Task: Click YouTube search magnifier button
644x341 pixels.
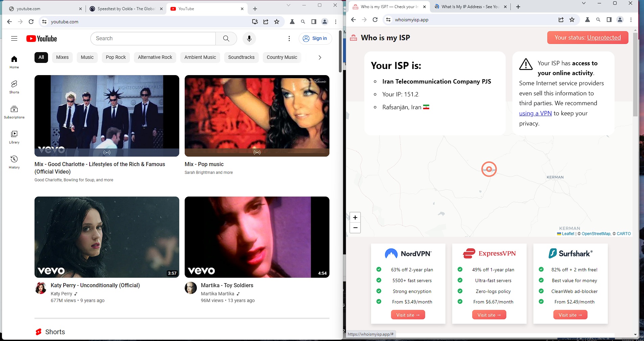Action: click(226, 39)
